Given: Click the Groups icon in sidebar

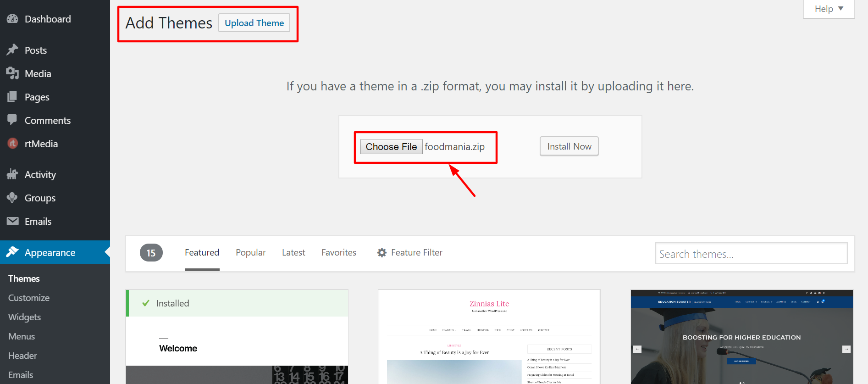Looking at the screenshot, I should (12, 198).
